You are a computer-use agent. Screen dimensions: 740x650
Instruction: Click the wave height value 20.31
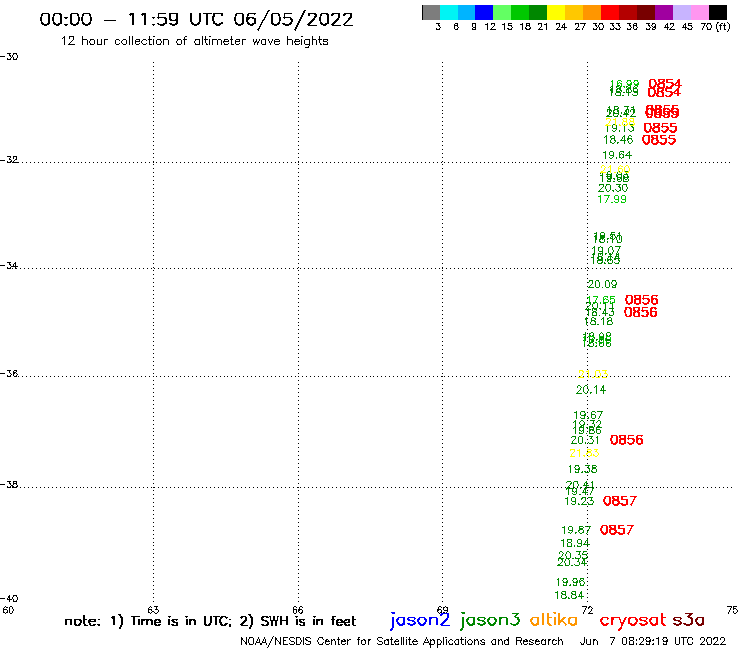[585, 440]
